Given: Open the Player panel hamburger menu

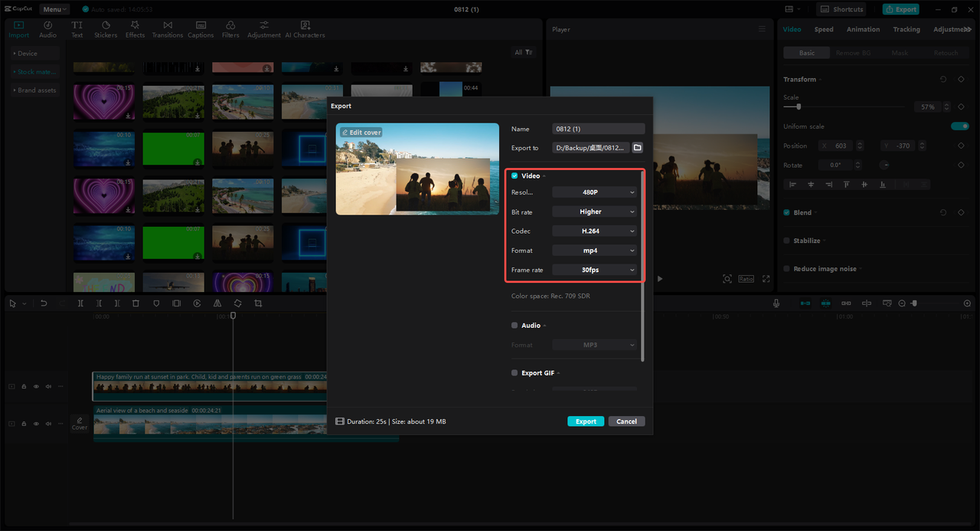Looking at the screenshot, I should [x=762, y=29].
